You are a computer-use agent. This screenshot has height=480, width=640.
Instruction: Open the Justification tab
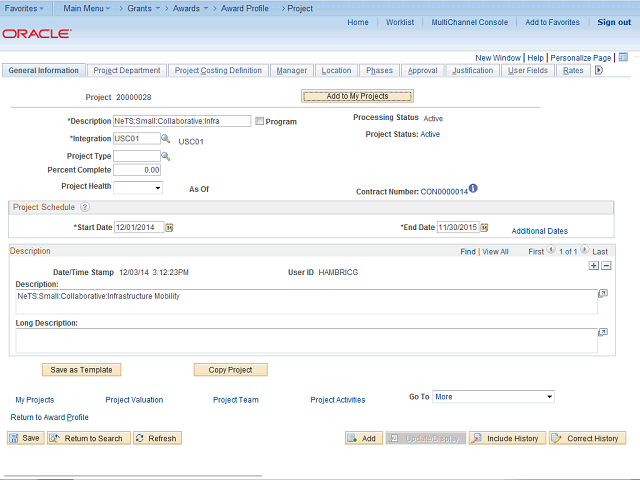(x=472, y=71)
